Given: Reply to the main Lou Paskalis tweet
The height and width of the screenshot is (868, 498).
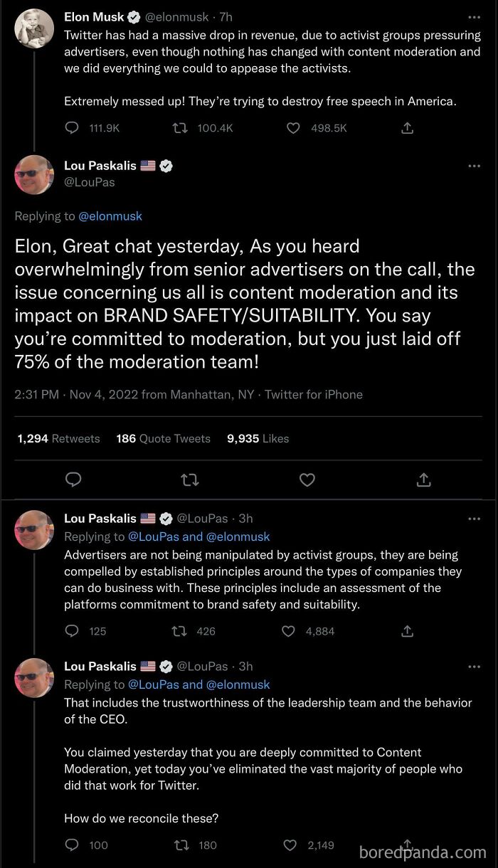Looking at the screenshot, I should click(x=73, y=480).
